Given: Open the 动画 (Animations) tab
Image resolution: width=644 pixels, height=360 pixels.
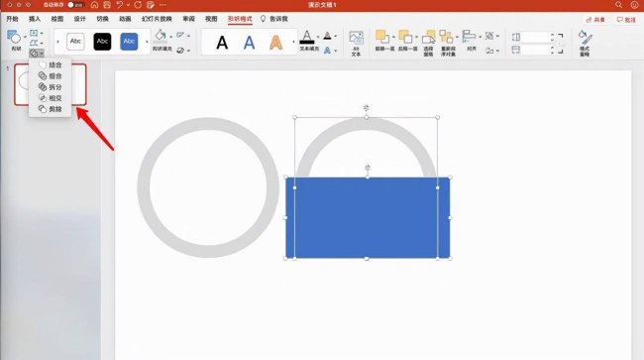Looking at the screenshot, I should (125, 19).
